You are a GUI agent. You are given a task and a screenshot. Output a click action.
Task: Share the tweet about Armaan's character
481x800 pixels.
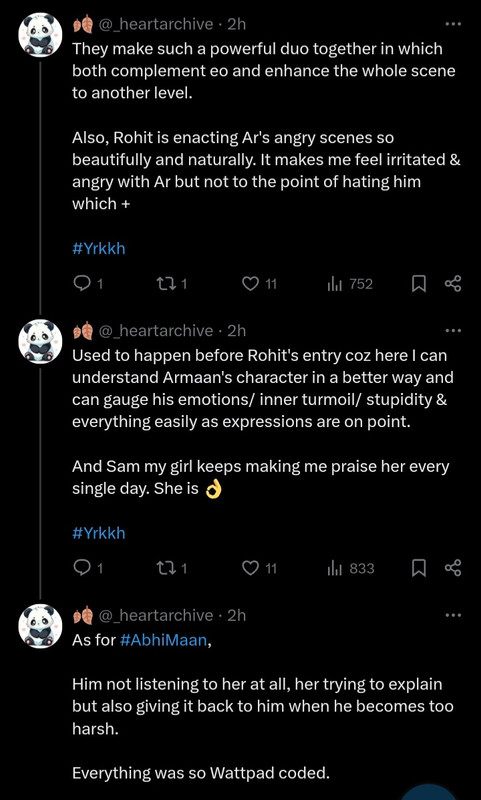tap(453, 568)
